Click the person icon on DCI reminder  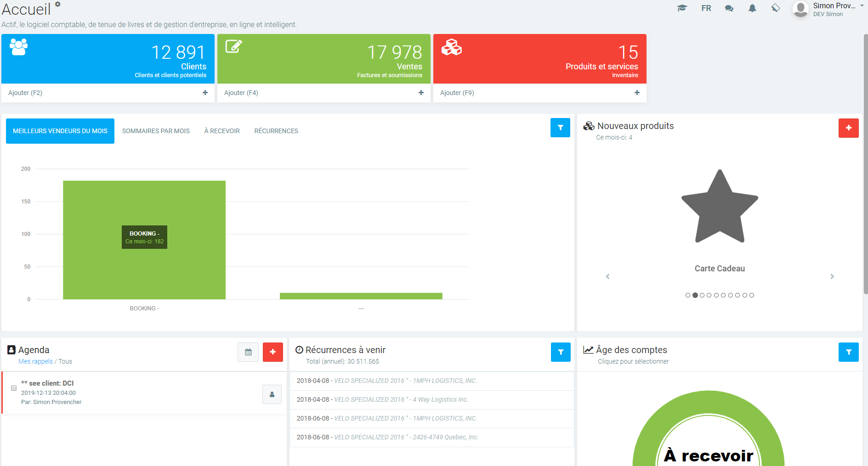pyautogui.click(x=272, y=394)
